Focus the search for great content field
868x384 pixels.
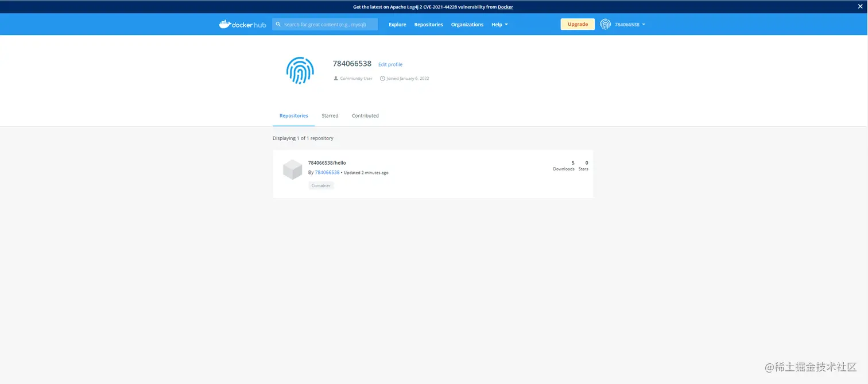pyautogui.click(x=325, y=24)
